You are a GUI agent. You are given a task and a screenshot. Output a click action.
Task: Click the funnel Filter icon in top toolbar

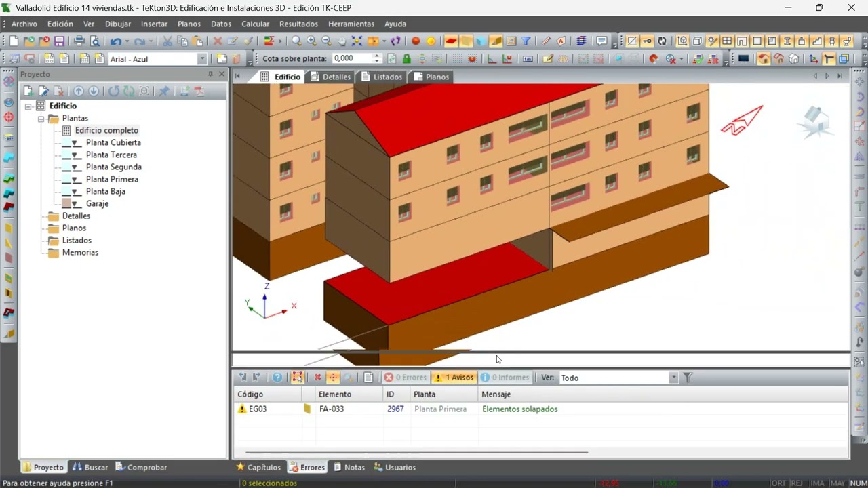526,41
